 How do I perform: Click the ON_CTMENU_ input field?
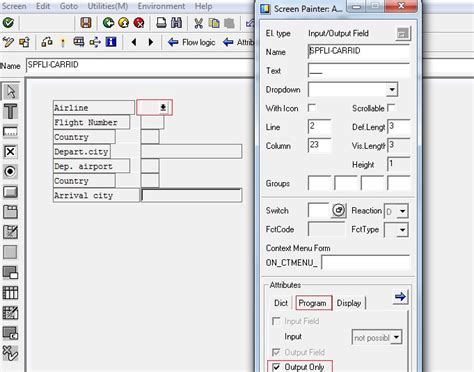[x=365, y=263]
